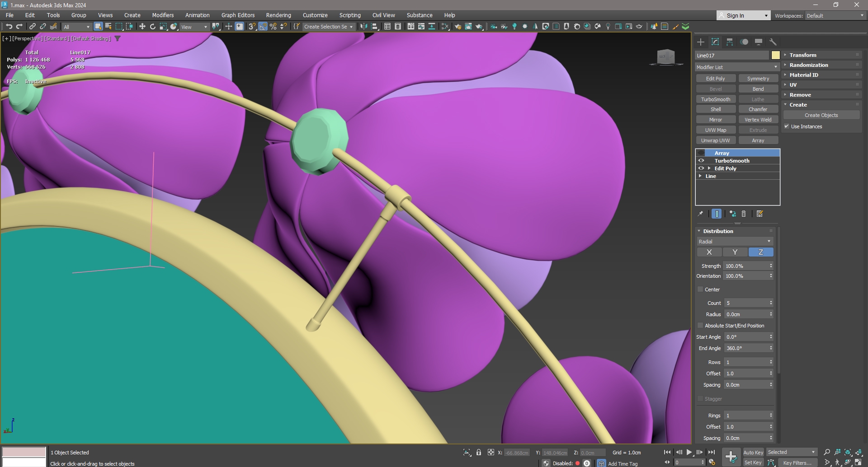Open the Utilities wrench panel tab
Screen dimensions: 868x467
pos(773,42)
